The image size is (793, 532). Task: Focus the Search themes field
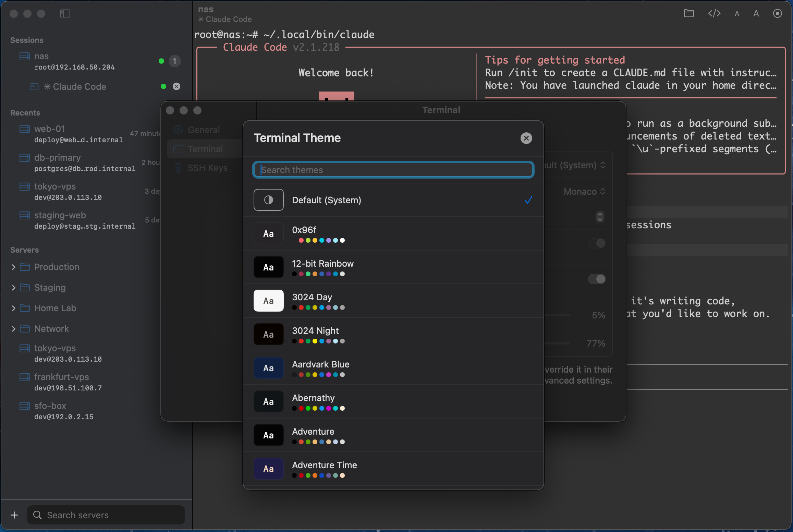[x=393, y=170]
